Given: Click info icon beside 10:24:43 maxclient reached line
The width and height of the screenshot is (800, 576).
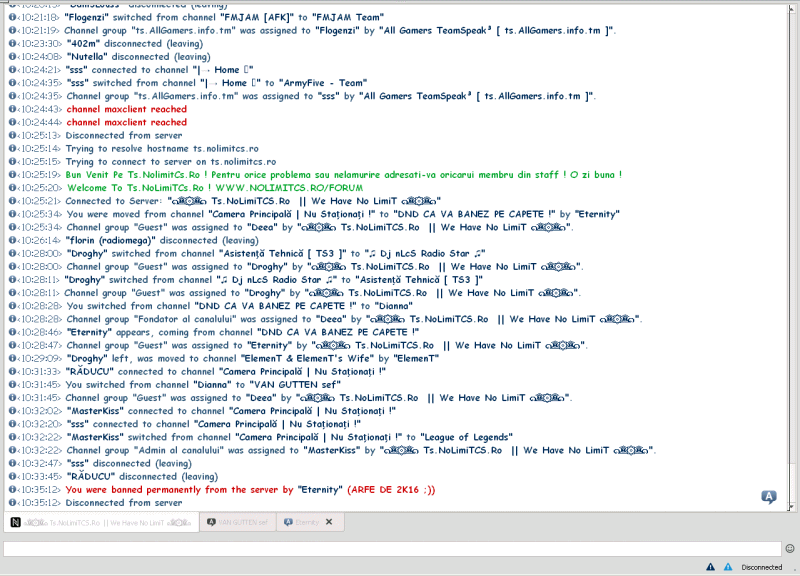Looking at the screenshot, I should point(12,109).
